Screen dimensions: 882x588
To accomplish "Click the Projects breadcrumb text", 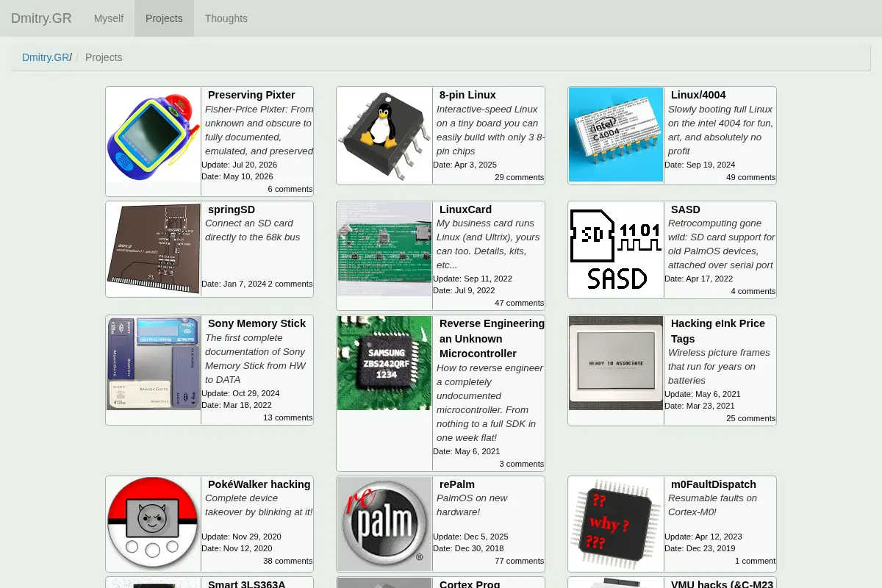I will coord(104,57).
